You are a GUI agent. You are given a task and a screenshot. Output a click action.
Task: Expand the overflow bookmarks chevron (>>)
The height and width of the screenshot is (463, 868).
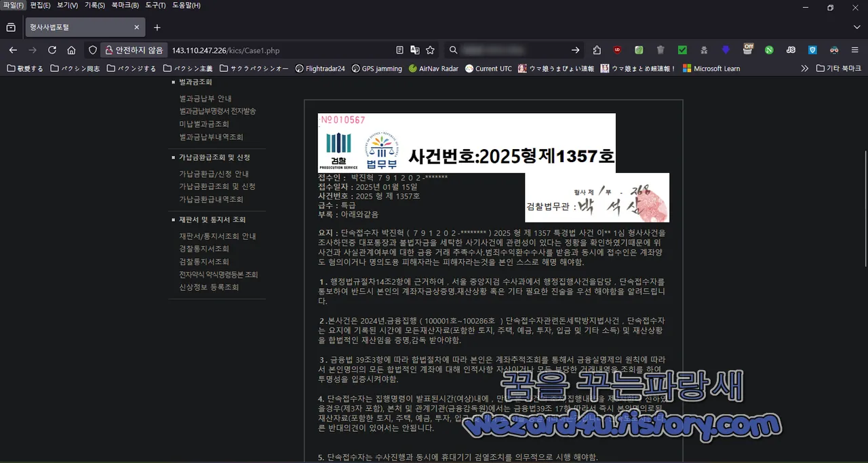coord(804,68)
